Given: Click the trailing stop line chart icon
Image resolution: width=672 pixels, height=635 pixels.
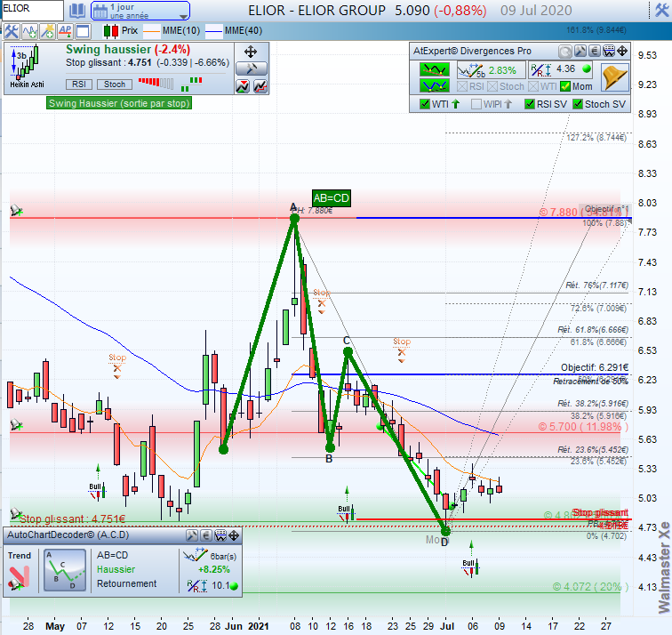Looking at the screenshot, I should coord(260,86).
